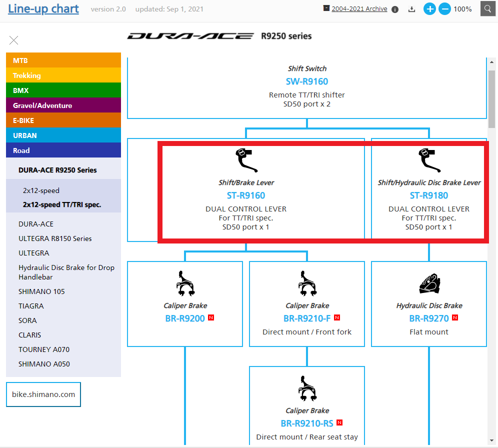Select the Road category

(63, 150)
